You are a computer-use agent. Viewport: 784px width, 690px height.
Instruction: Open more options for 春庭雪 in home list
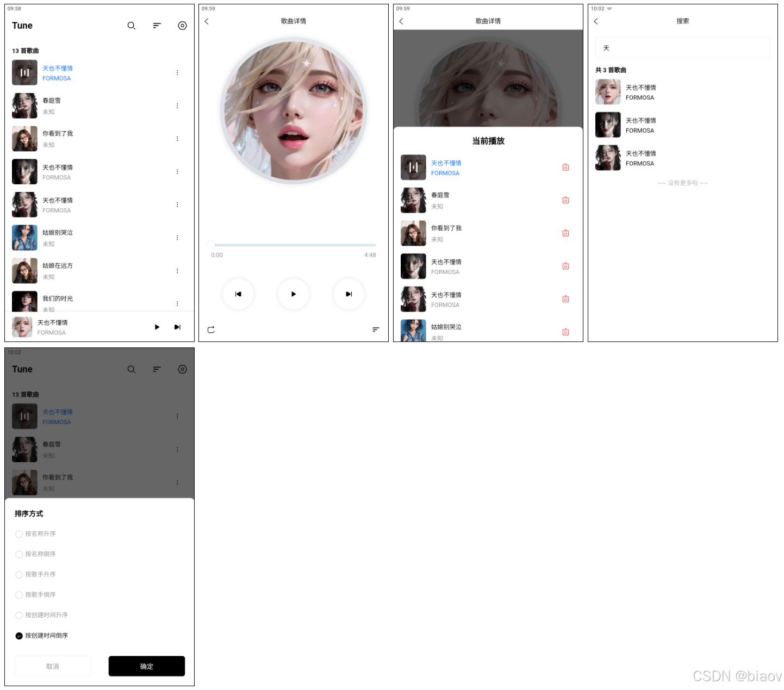[177, 105]
